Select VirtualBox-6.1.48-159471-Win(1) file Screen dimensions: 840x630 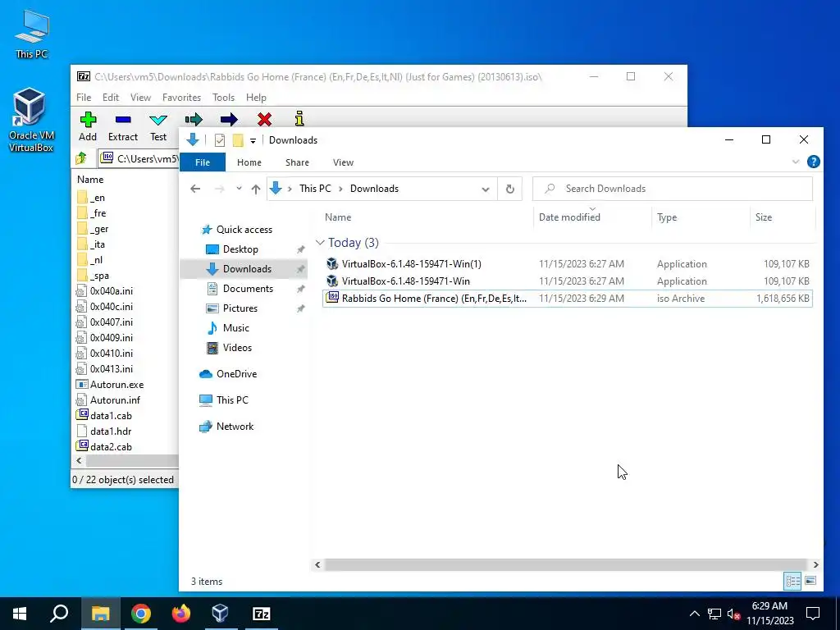568,264
